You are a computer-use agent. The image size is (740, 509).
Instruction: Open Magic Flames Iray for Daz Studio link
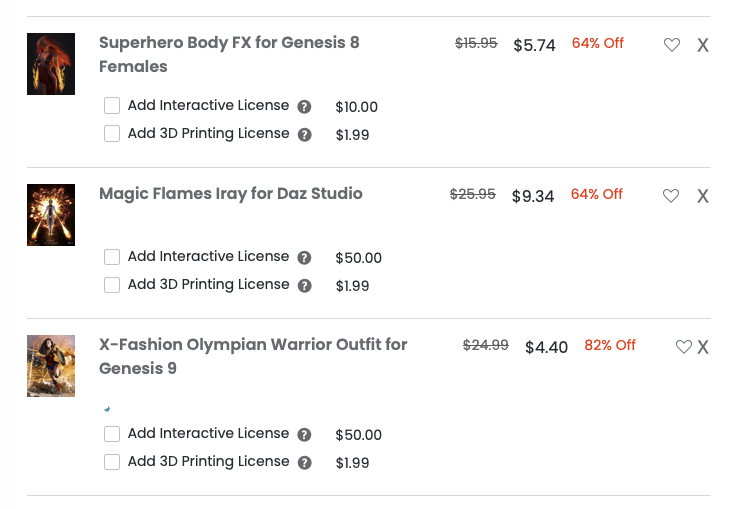pyautogui.click(x=231, y=194)
